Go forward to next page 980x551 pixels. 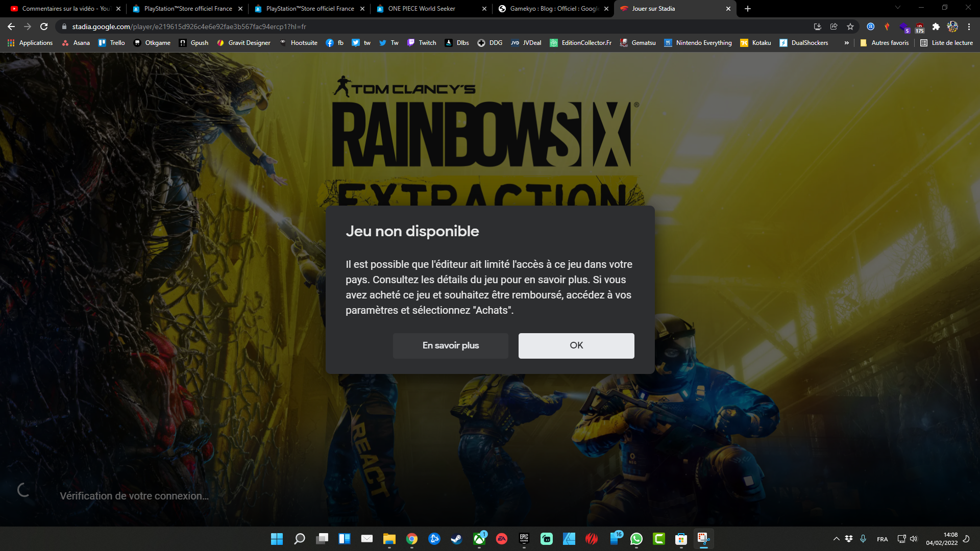click(x=28, y=27)
